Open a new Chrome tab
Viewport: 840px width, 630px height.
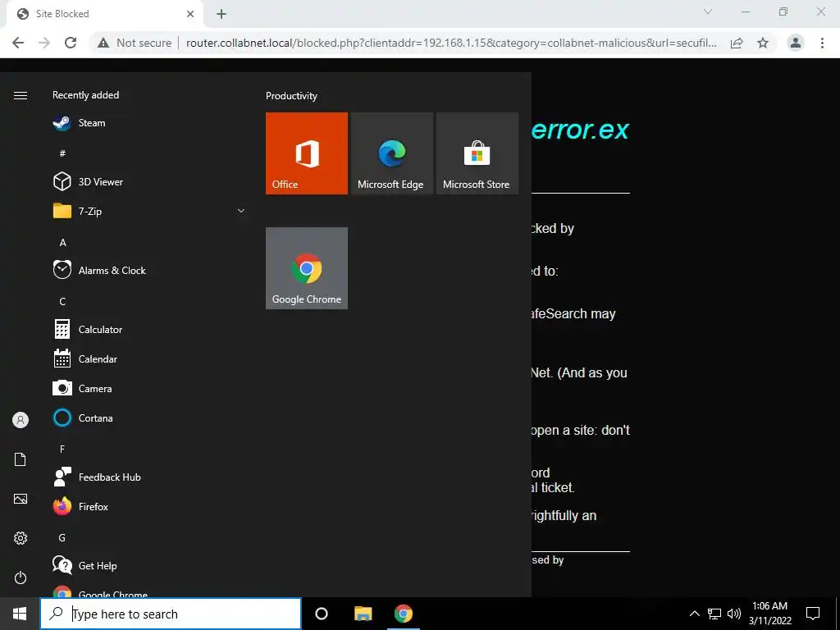[x=221, y=14]
